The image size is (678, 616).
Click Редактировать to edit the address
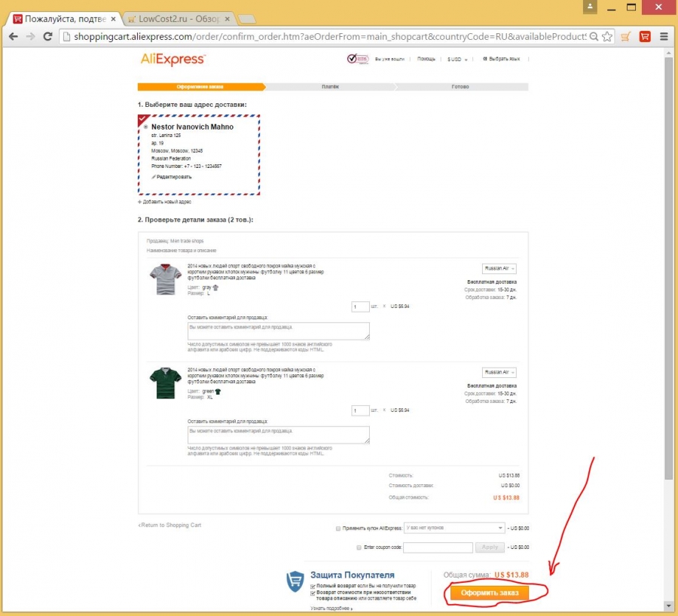point(172,177)
